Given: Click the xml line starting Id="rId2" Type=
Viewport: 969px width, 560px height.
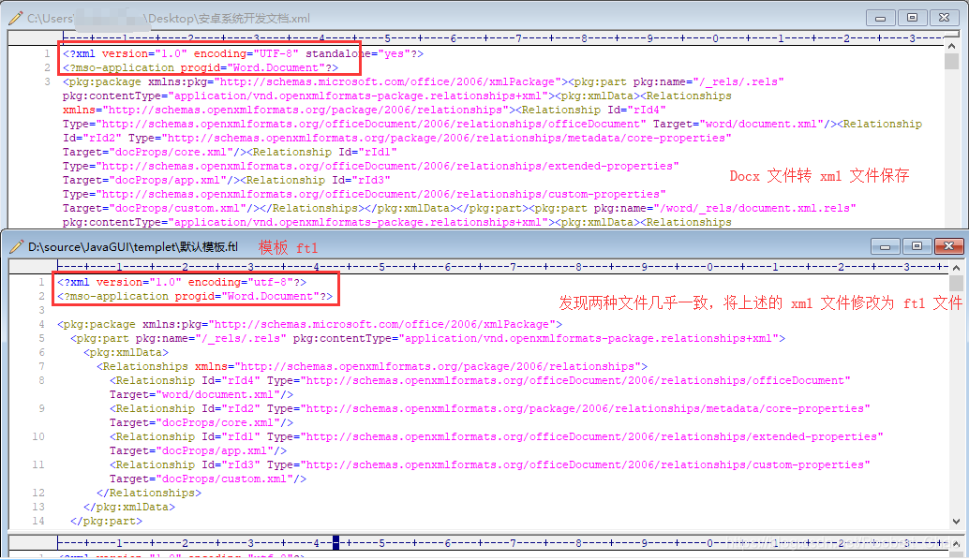Looking at the screenshot, I should [396, 138].
